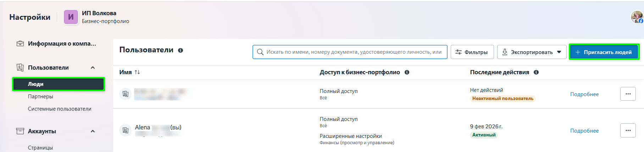Click the ИП Волкова portfolio icon

71,17
